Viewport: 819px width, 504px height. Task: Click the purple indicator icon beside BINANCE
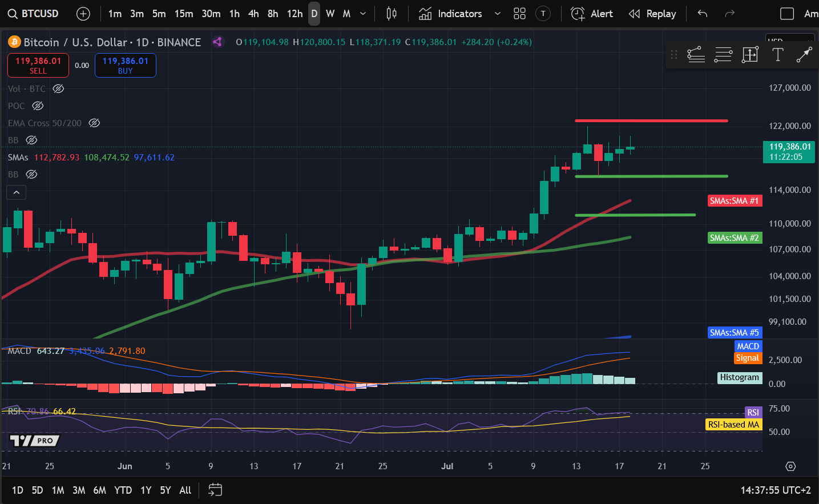coord(217,42)
